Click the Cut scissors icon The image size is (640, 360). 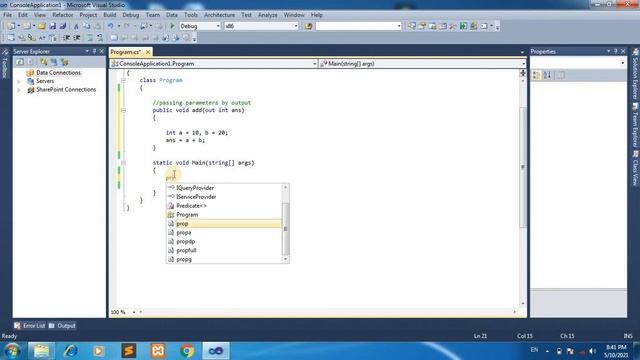click(x=76, y=26)
